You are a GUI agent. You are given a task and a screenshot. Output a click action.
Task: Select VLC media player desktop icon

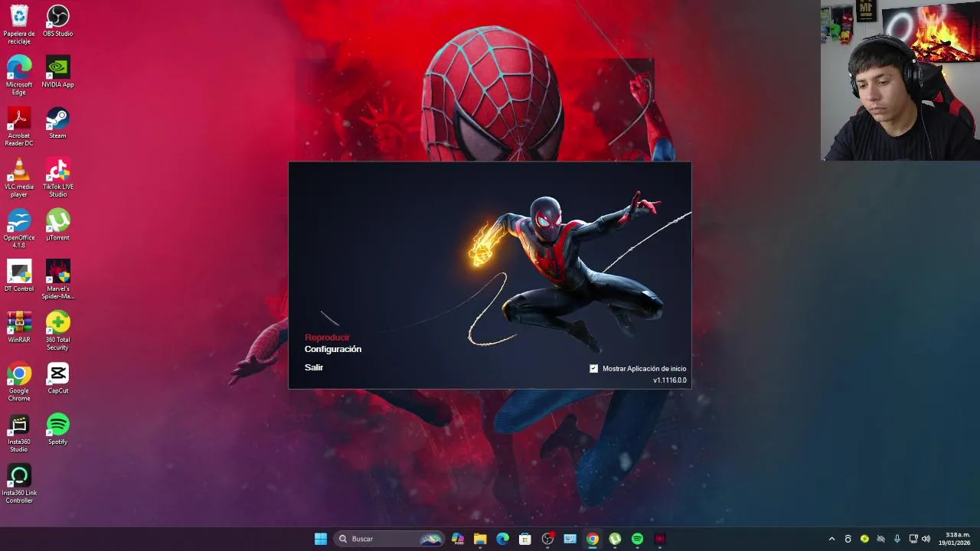19,178
